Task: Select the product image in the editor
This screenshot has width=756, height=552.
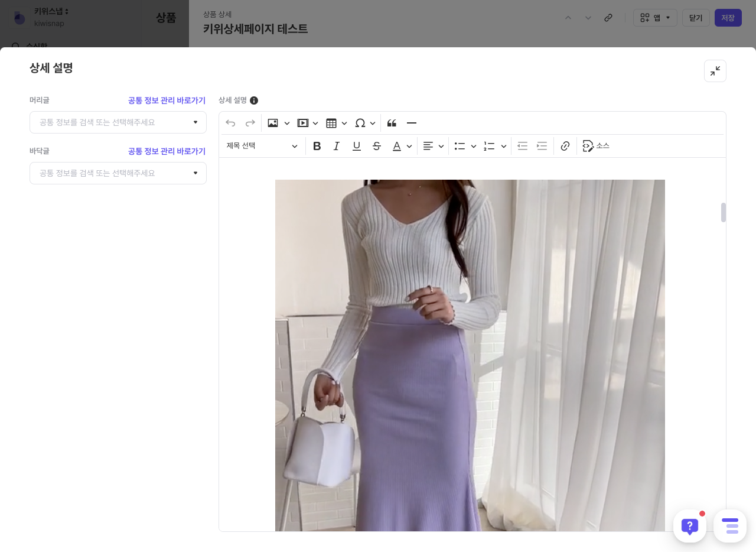Action: point(470,355)
